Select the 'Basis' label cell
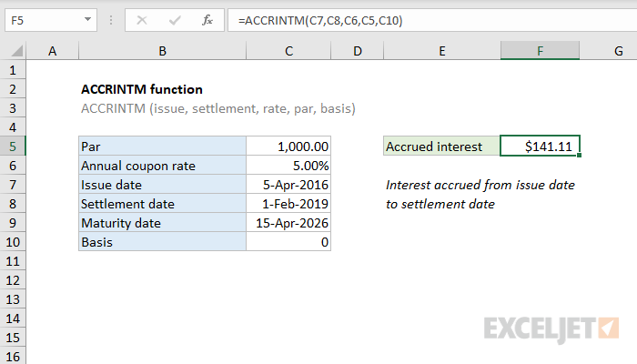 [163, 242]
